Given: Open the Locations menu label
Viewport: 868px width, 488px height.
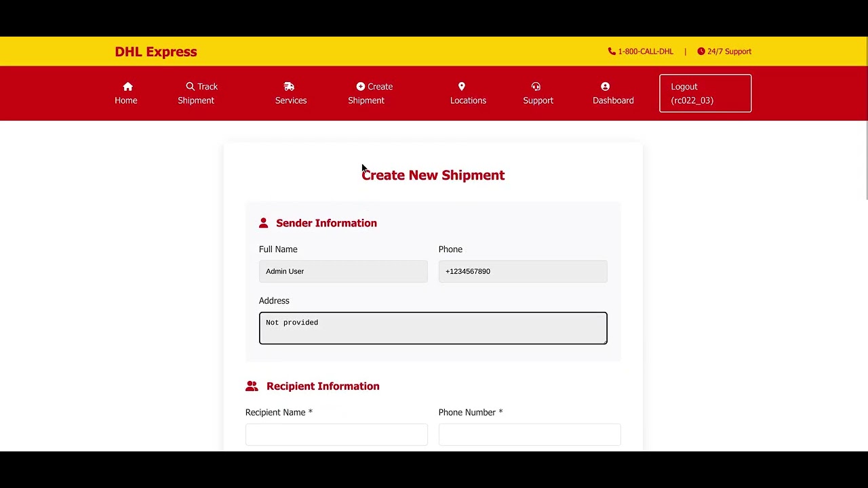Looking at the screenshot, I should click(469, 100).
